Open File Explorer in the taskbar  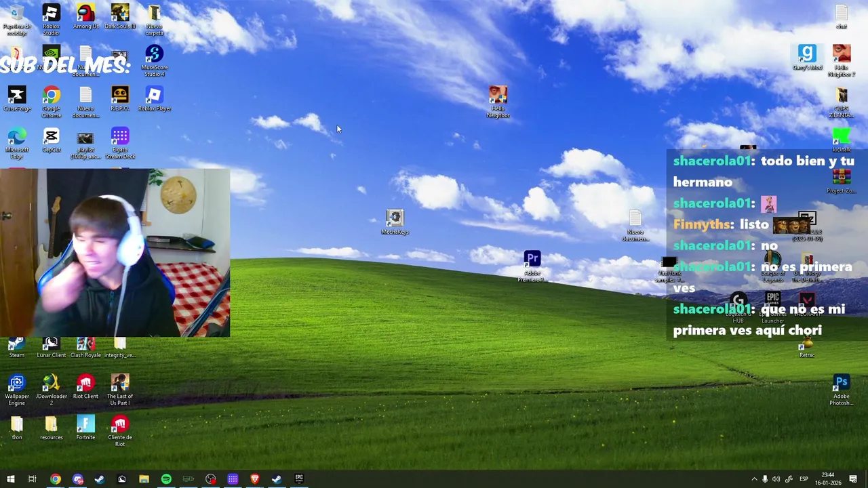point(144,479)
